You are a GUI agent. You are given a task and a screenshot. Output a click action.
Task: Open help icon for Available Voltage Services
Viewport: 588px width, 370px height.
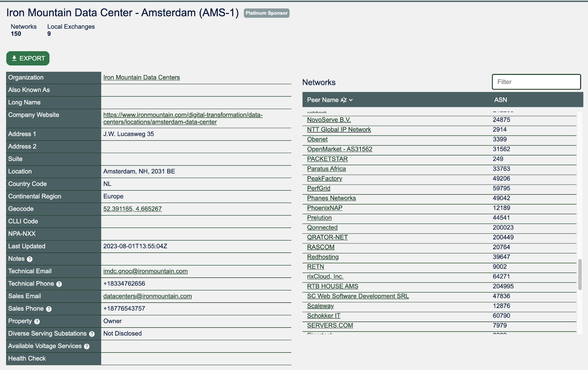pos(87,347)
